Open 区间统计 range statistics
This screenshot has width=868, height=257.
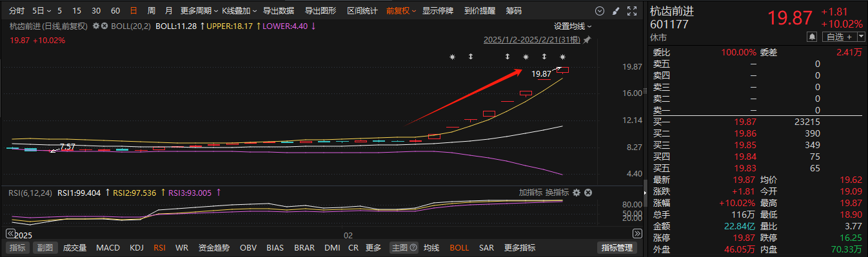[362, 11]
